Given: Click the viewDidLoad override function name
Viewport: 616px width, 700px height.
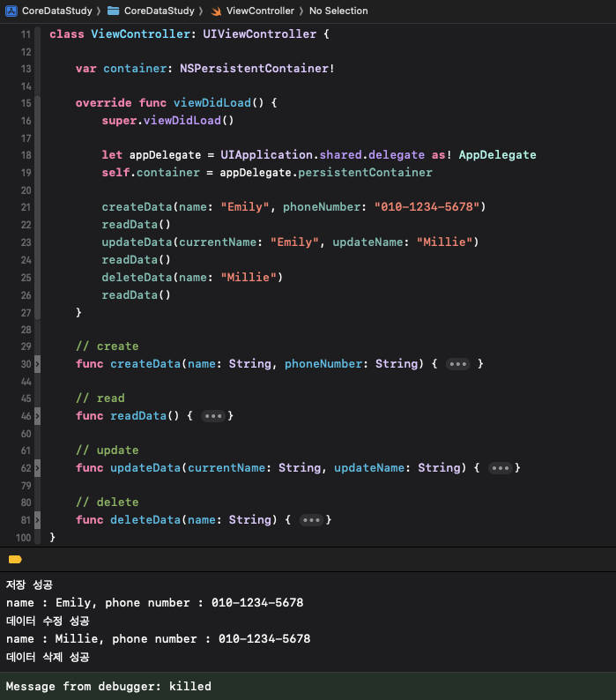Looking at the screenshot, I should pyautogui.click(x=212, y=103).
